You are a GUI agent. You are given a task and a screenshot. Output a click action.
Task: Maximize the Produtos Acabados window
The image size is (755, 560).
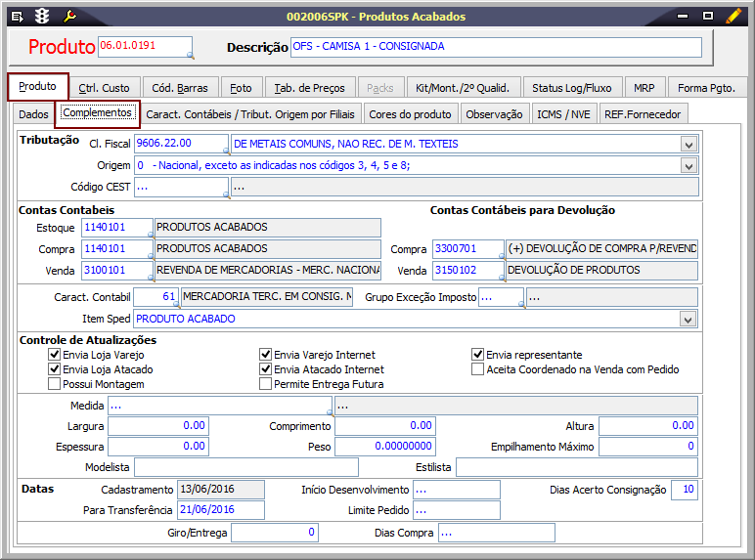(x=707, y=17)
